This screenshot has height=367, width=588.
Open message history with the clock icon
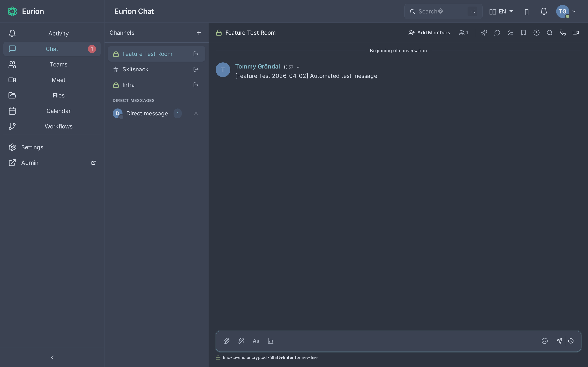click(x=537, y=33)
